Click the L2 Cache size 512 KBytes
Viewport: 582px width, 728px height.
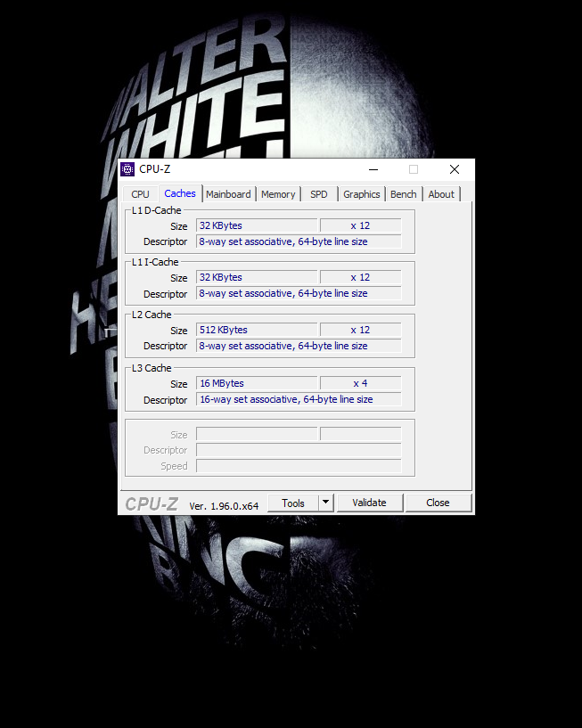(x=257, y=330)
